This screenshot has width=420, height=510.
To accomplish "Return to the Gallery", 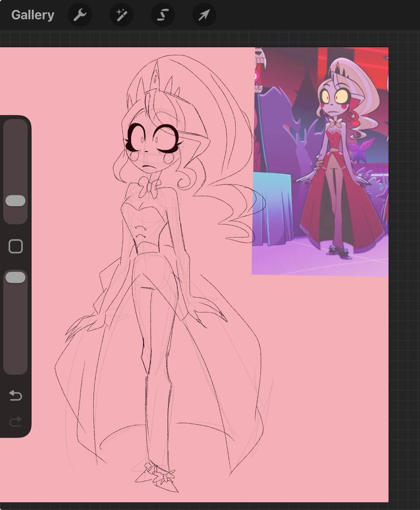I will tap(33, 15).
